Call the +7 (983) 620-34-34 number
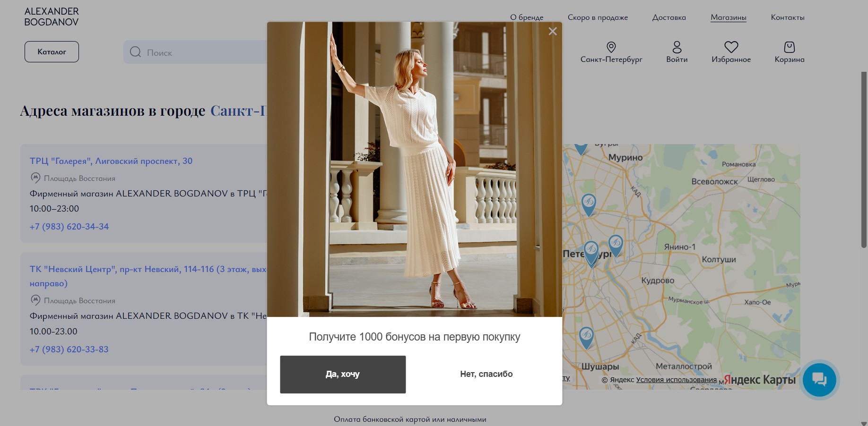Screen dimensions: 868x426 [x=69, y=227]
